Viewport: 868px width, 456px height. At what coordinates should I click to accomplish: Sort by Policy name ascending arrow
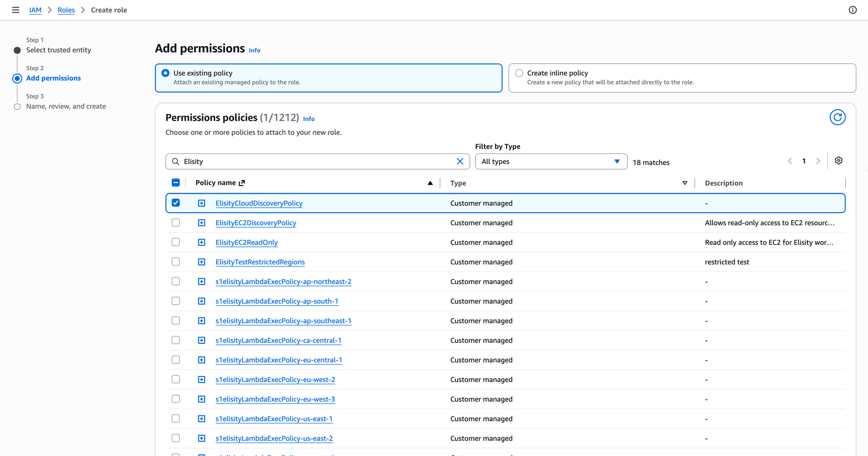430,183
